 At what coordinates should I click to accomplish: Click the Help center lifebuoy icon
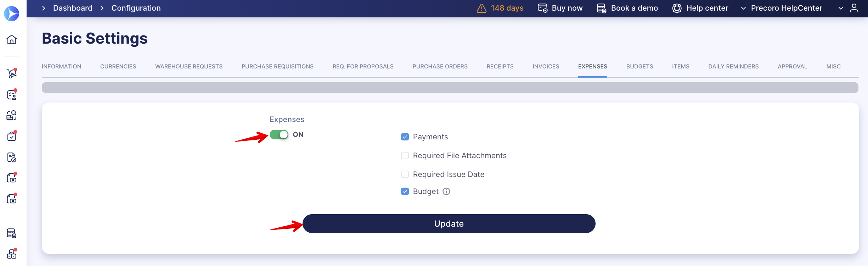point(677,8)
